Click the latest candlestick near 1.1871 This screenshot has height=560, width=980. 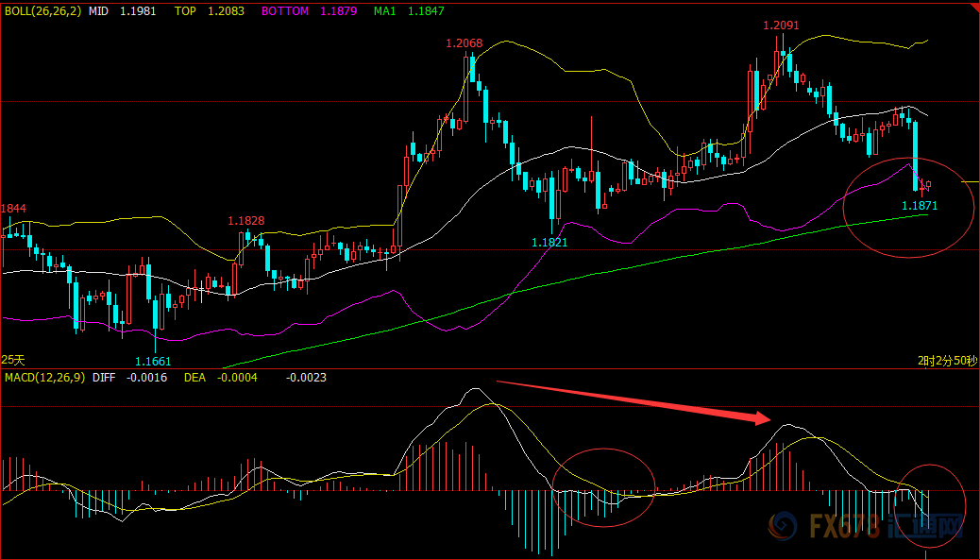[x=929, y=185]
